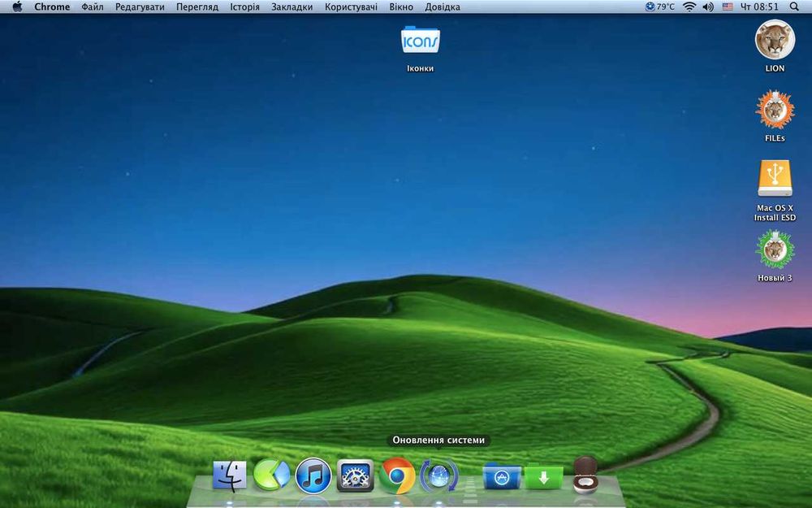Screen dimensions: 812x508
Task: Open the Apple menu
Action: click(x=18, y=7)
